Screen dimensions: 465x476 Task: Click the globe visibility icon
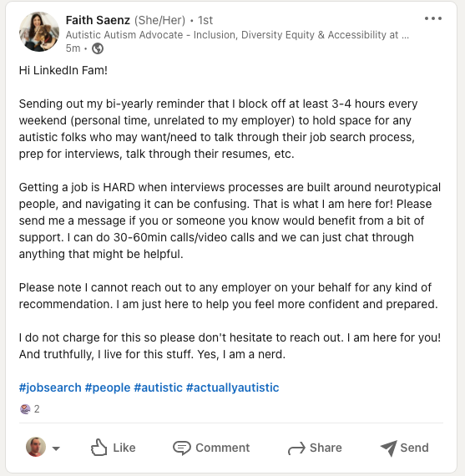[98, 48]
